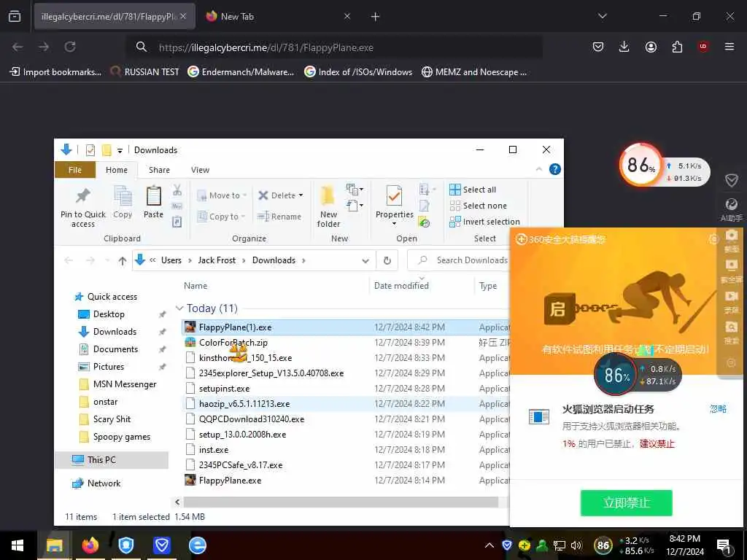Open Firefox downloads panel icon
The image size is (747, 560).
click(624, 47)
